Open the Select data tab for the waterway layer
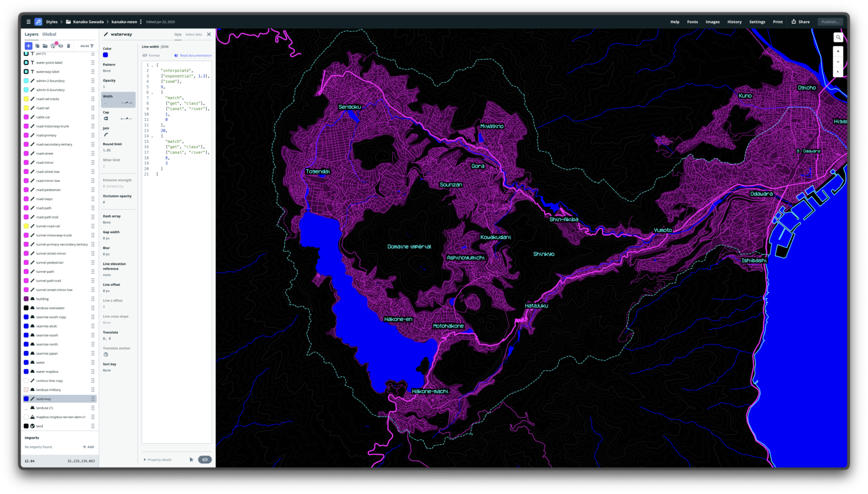The height and width of the screenshot is (494, 868). click(193, 34)
